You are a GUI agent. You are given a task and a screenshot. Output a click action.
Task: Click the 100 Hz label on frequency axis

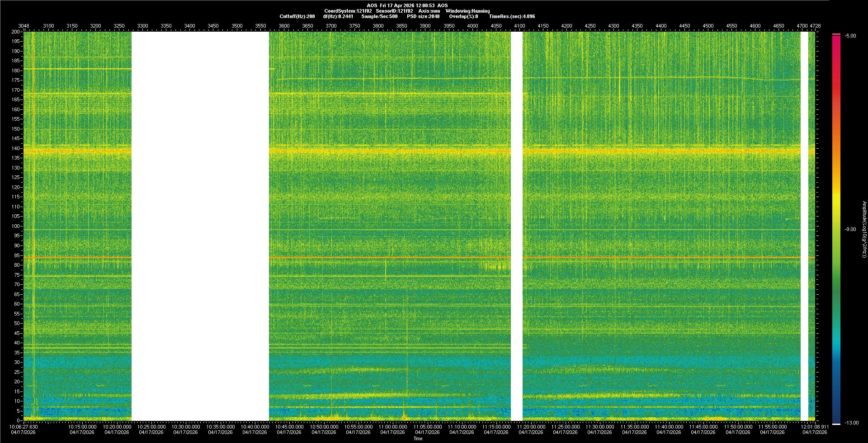tap(15, 226)
